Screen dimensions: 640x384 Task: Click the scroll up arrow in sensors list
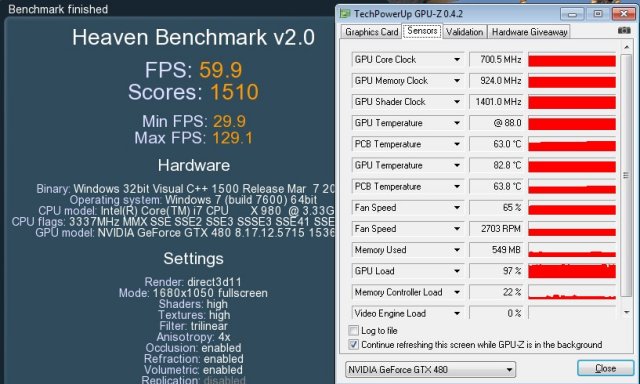[x=626, y=48]
